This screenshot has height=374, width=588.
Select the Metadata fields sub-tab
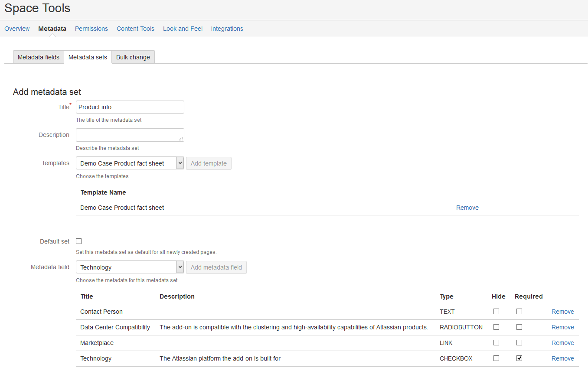click(39, 57)
